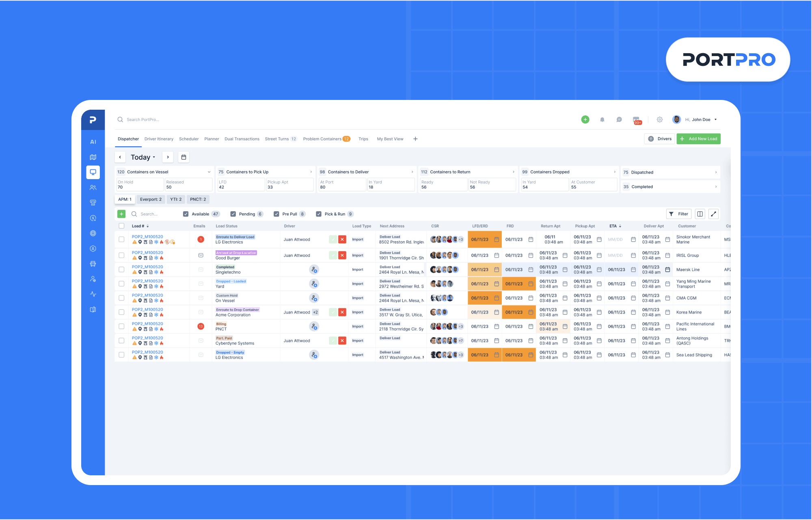Open the Today date dropdown
The image size is (812, 520).
(x=143, y=157)
